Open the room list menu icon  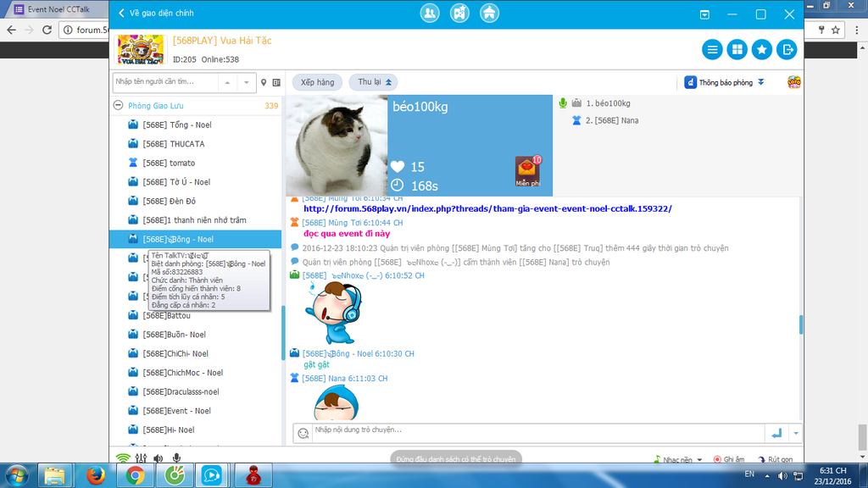712,50
